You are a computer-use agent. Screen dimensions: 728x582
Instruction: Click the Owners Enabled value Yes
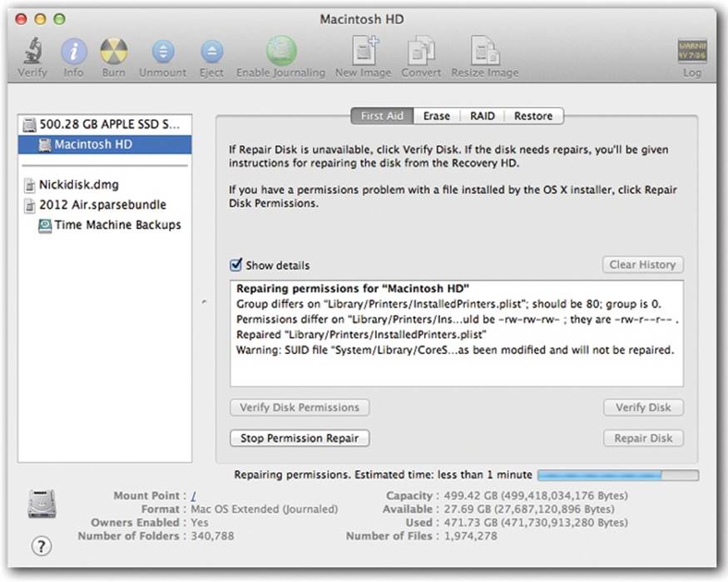coord(200,523)
